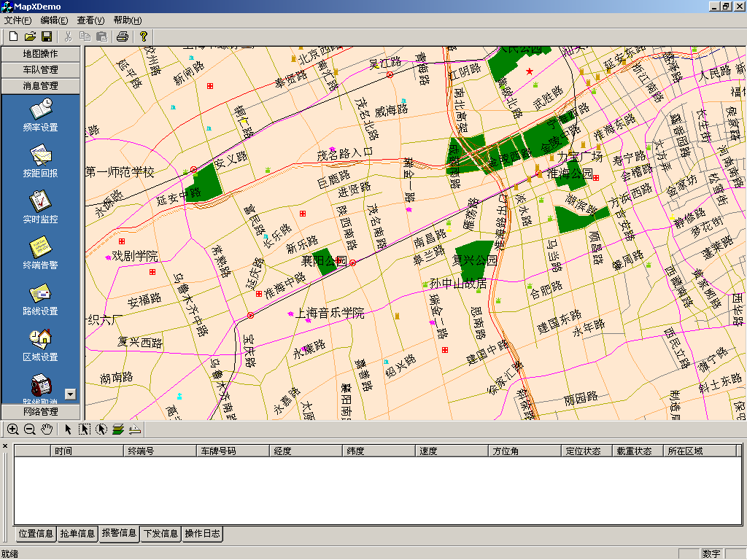Click the Print toolbar icon
The height and width of the screenshot is (560, 747).
point(123,36)
